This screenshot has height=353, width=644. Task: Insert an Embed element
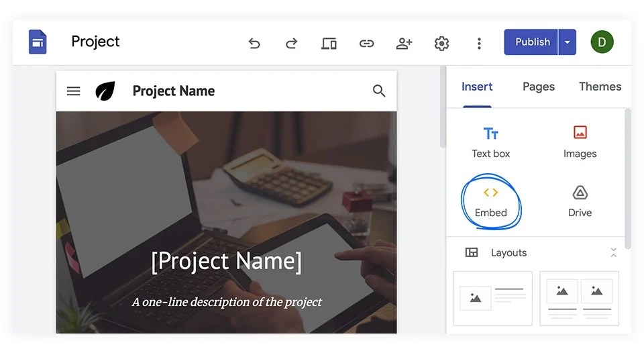point(491,202)
